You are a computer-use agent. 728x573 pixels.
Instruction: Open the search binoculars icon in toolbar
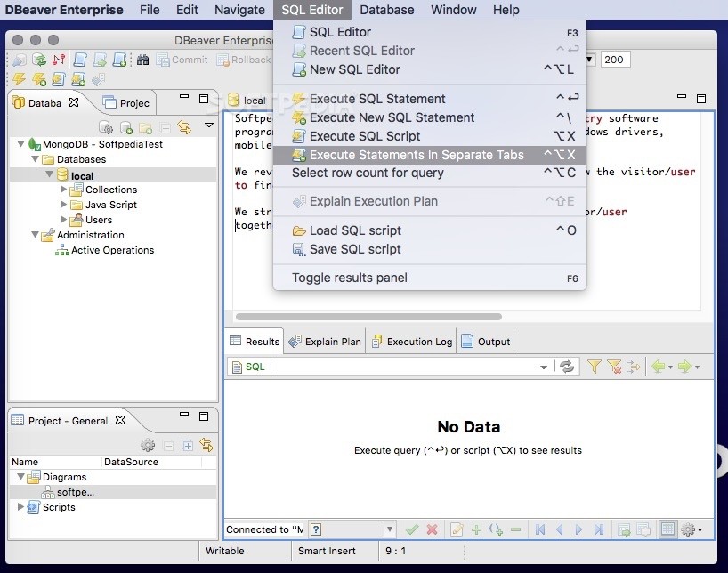tap(142, 60)
